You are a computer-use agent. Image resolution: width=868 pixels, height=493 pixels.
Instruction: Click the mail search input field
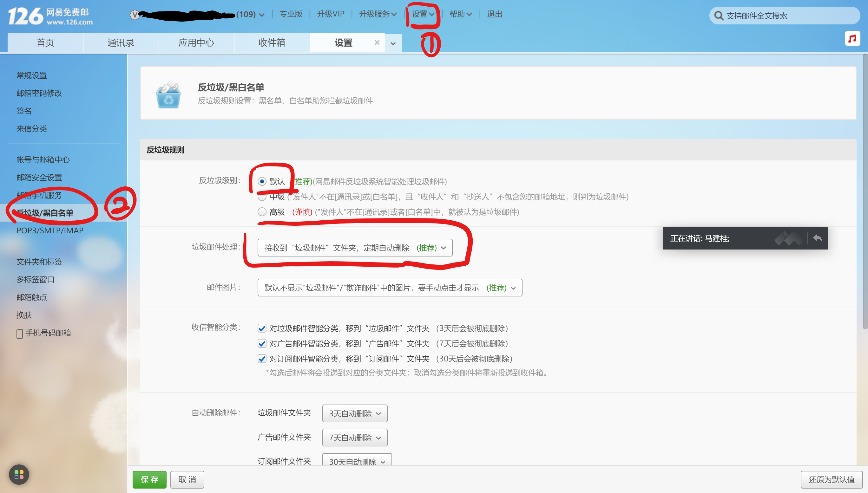point(779,16)
